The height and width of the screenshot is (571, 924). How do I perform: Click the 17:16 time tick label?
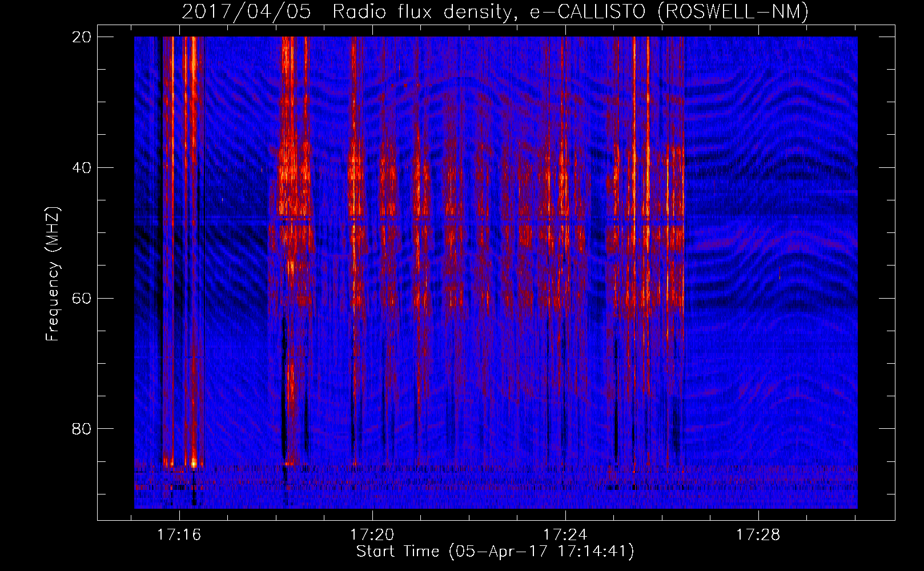click(179, 535)
